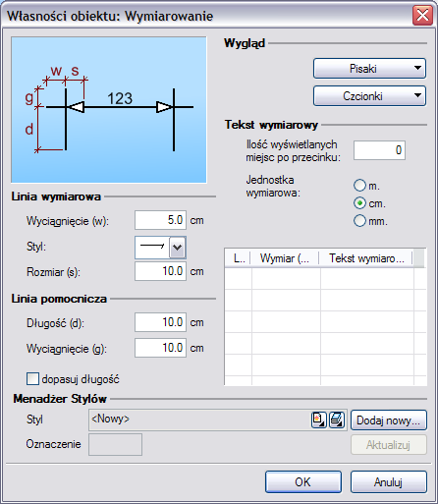Enable the dopasuj długość checkbox
438x504 pixels.
[x=32, y=379]
